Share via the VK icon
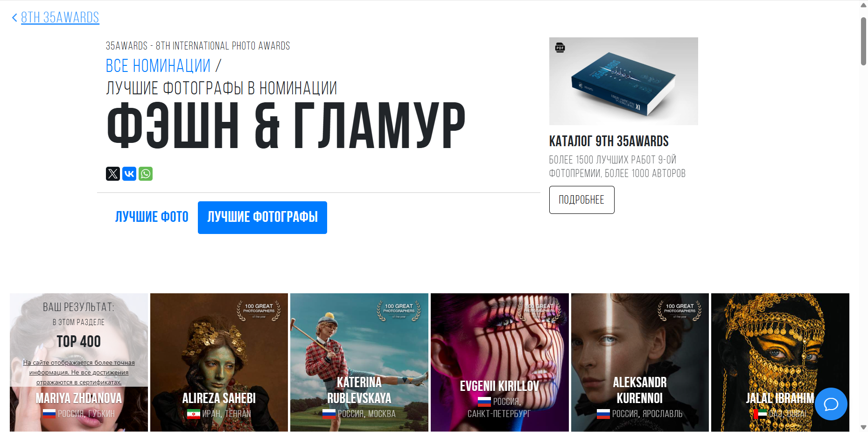Viewport: 868px width, 432px height. pos(129,174)
